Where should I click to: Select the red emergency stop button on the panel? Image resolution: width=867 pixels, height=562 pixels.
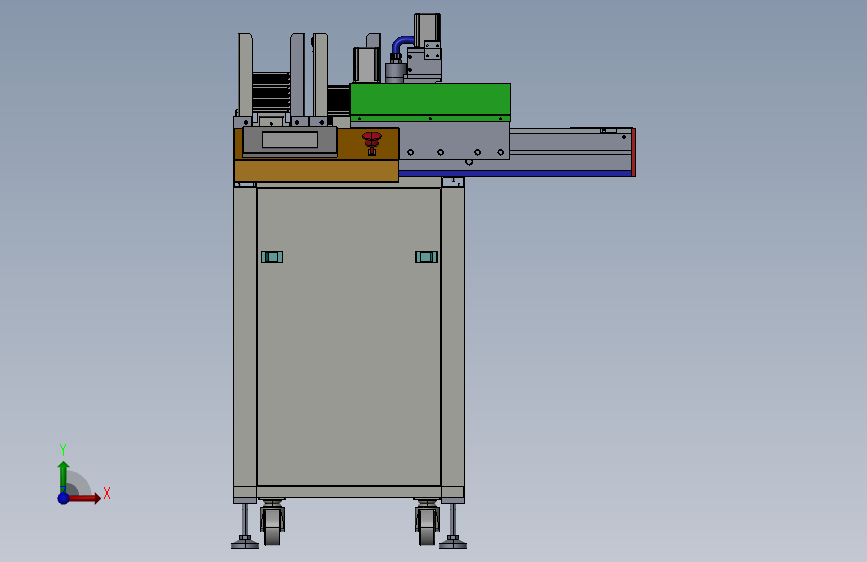(372, 143)
